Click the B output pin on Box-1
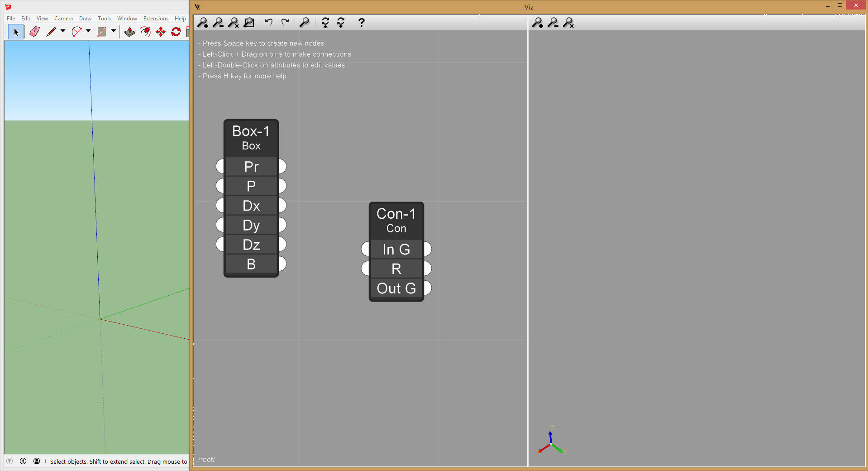The image size is (868, 471). coord(282,264)
